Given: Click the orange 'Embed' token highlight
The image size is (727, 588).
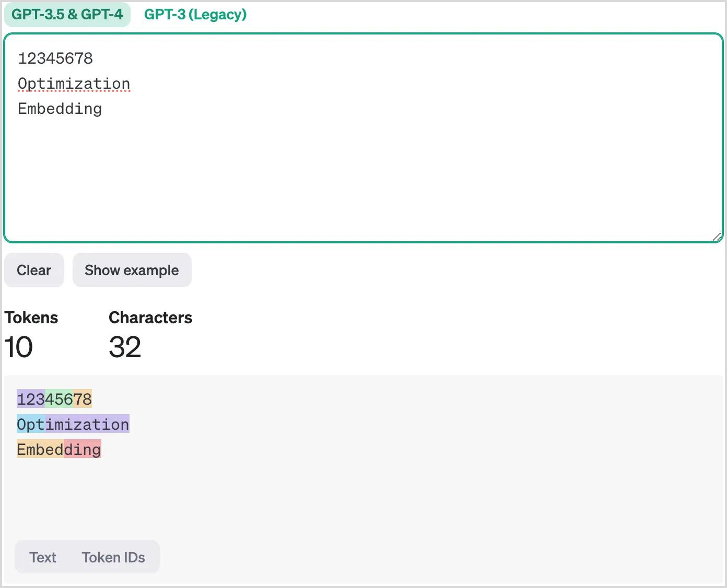Looking at the screenshot, I should click(x=39, y=449).
